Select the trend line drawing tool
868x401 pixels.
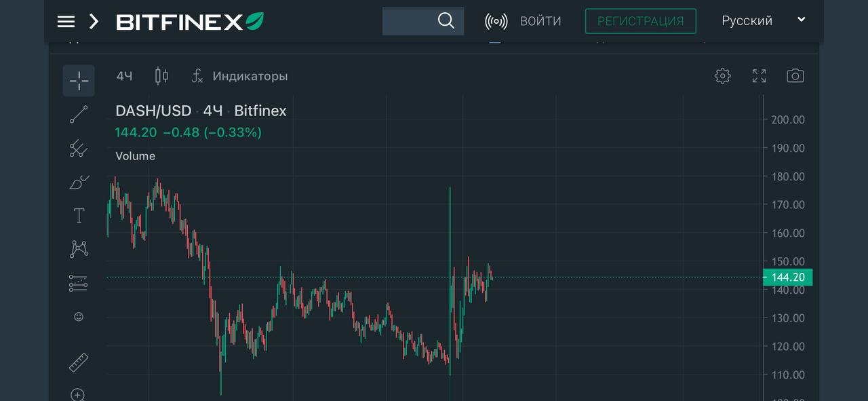[79, 115]
